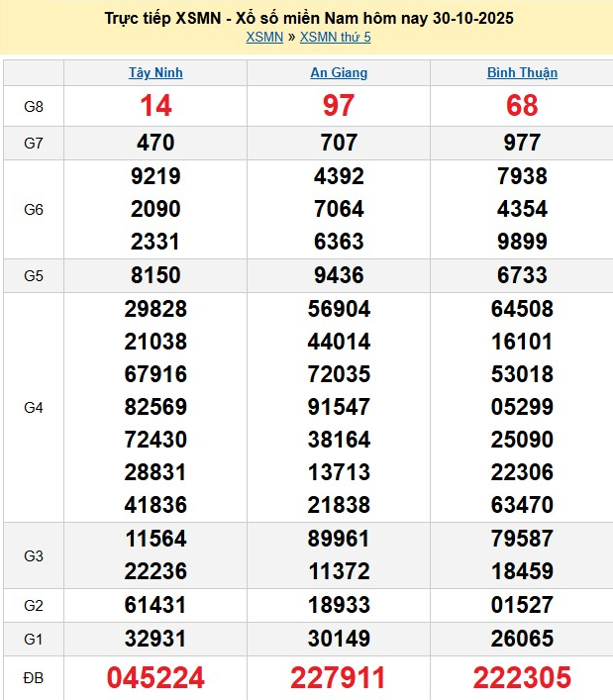Click An Giang special prize number 227911

(x=339, y=677)
